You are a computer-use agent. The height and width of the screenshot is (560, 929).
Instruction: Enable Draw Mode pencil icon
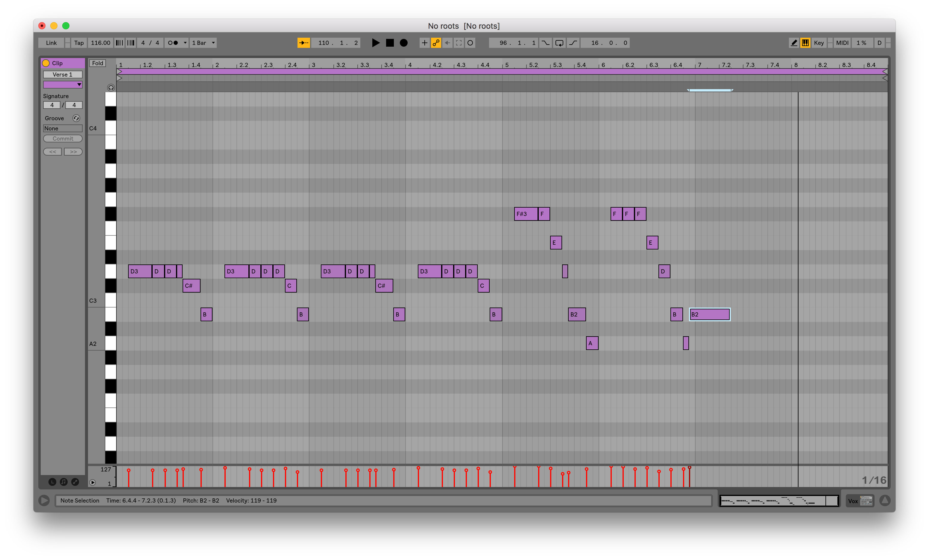(x=794, y=43)
